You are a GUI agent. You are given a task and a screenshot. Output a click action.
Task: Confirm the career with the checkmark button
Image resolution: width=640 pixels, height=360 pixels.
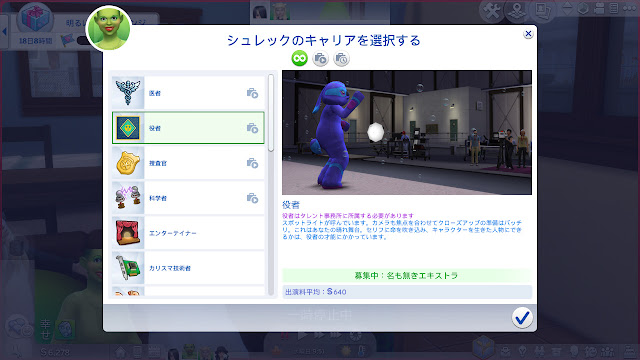[522, 318]
